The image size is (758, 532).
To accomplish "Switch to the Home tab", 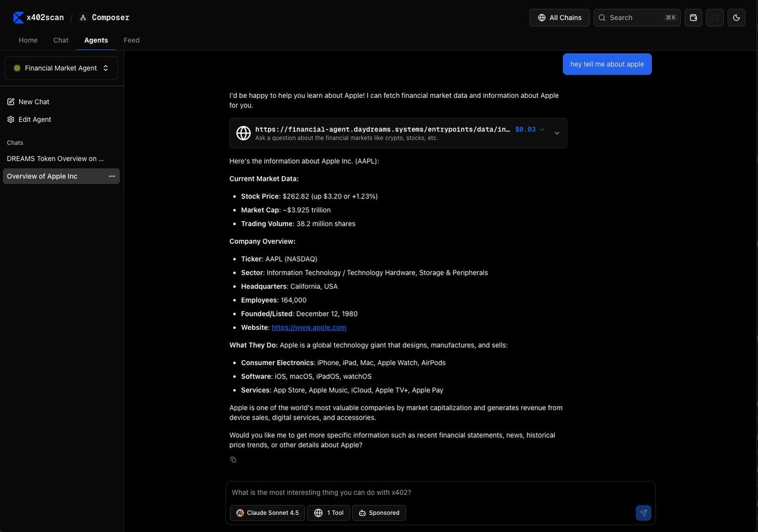I will point(28,40).
